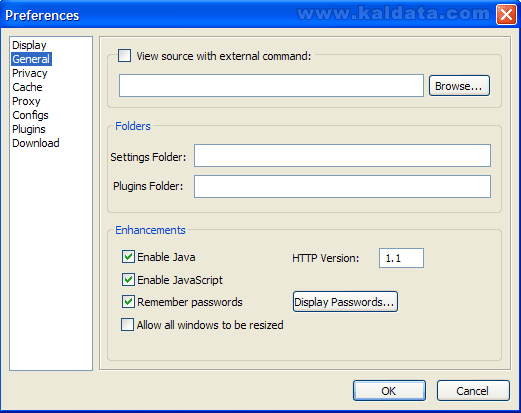This screenshot has height=413, width=521.
Task: Click the Cancel button
Action: (x=473, y=390)
